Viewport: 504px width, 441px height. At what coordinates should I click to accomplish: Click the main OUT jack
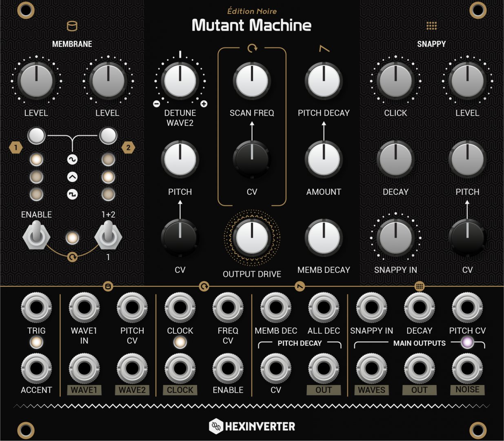click(420, 368)
